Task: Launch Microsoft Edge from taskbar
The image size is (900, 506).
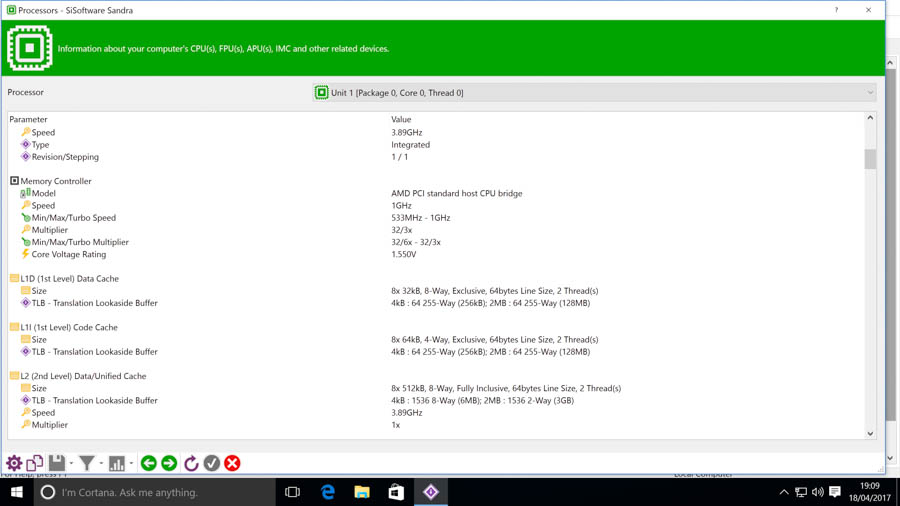Action: tap(328, 492)
